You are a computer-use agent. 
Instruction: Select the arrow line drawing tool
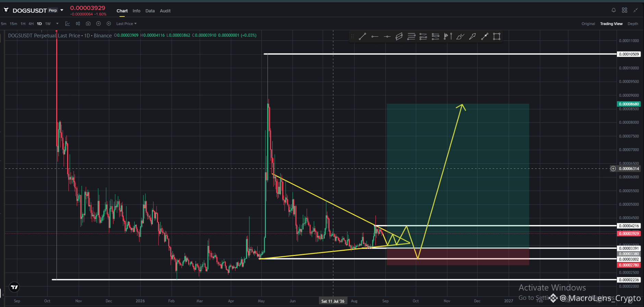click(x=484, y=36)
